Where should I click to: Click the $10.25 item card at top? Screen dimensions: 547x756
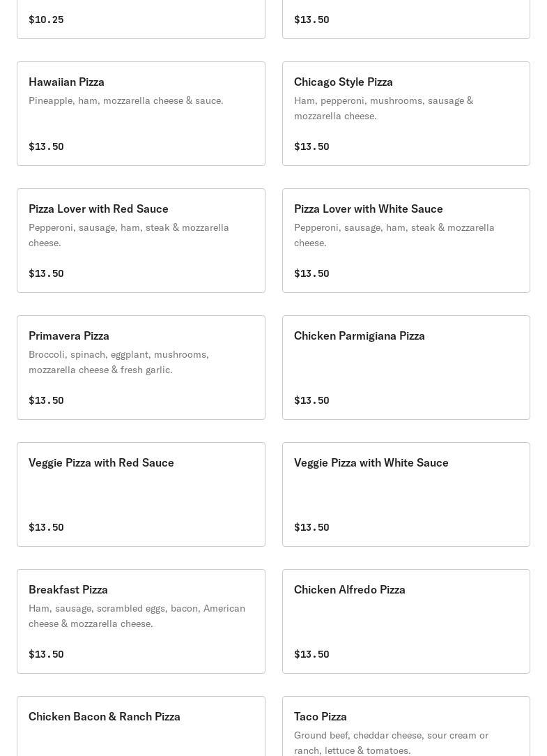(x=141, y=20)
